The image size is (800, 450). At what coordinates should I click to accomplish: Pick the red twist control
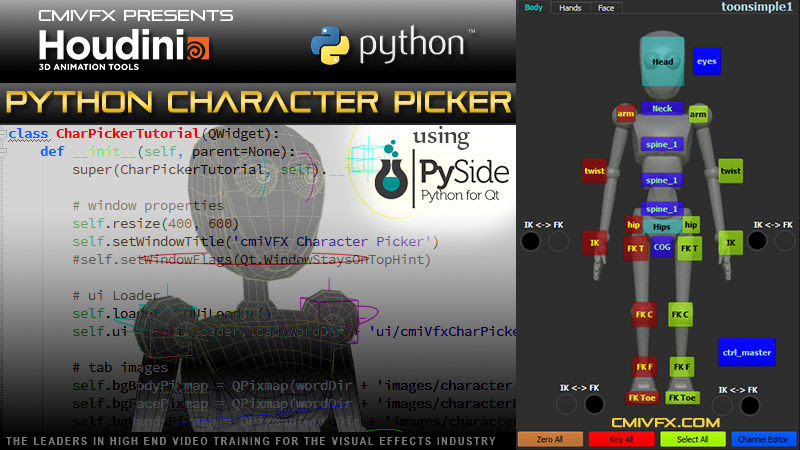pyautogui.click(x=594, y=171)
